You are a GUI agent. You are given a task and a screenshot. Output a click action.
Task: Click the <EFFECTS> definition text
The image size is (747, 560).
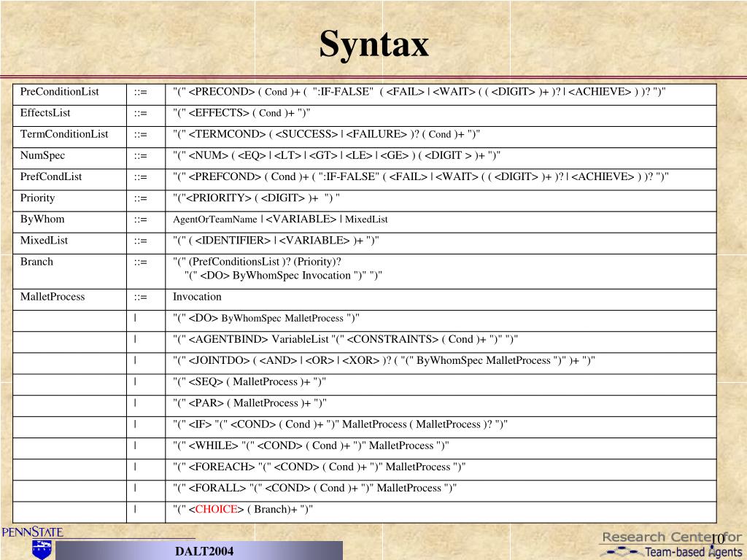tap(241, 113)
